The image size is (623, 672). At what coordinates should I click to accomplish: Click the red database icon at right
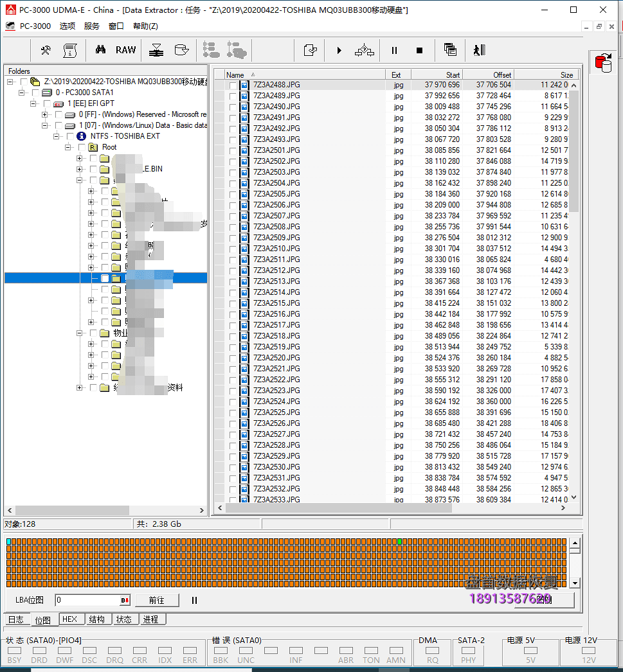604,62
